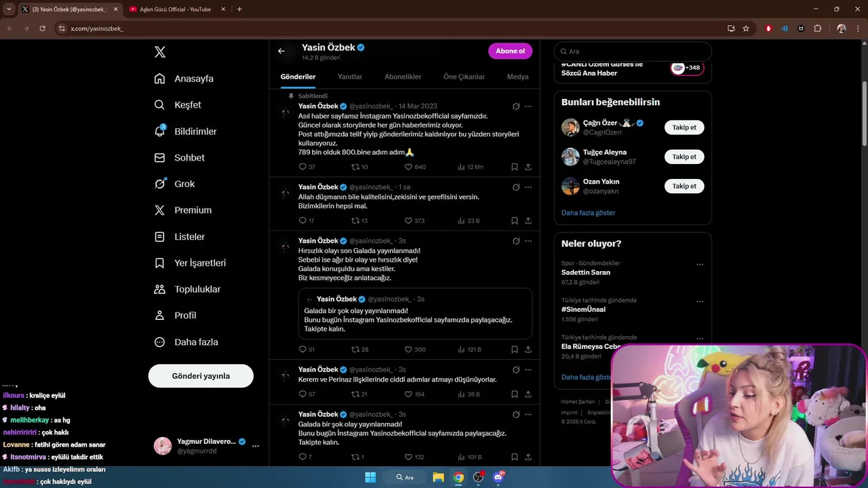Open Grok explain icon on pinned post
The height and width of the screenshot is (488, 868).
tap(516, 106)
